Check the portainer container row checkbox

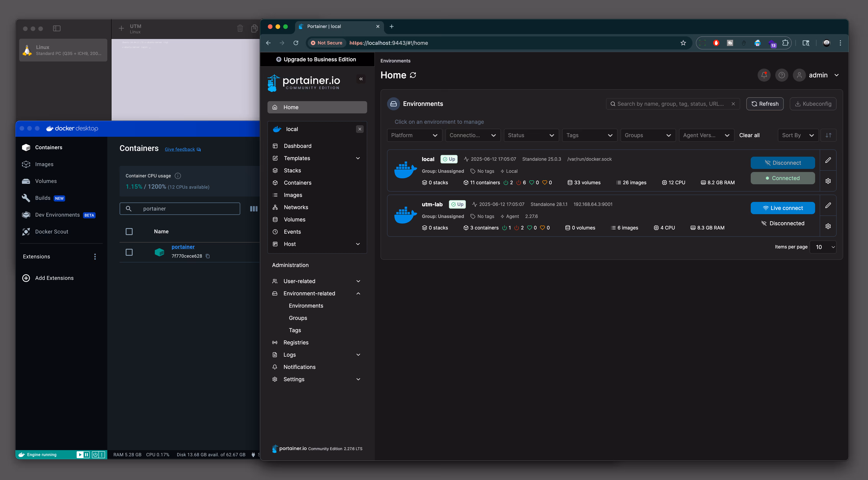pyautogui.click(x=129, y=252)
